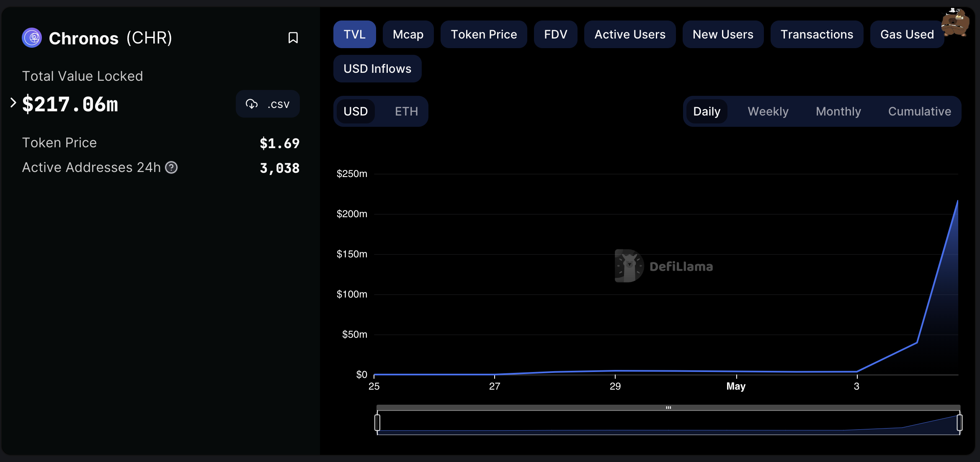This screenshot has width=980, height=462.
Task: Select the Weekly grouping tab
Action: (768, 111)
